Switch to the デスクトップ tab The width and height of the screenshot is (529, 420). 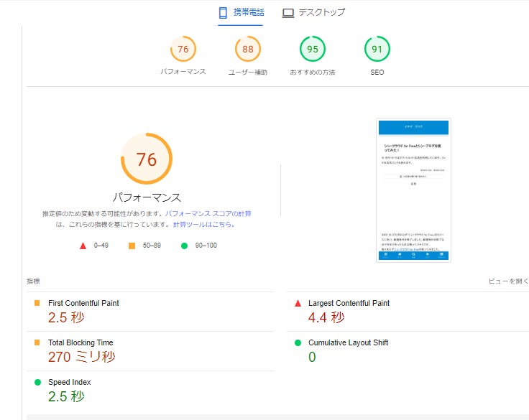(313, 13)
